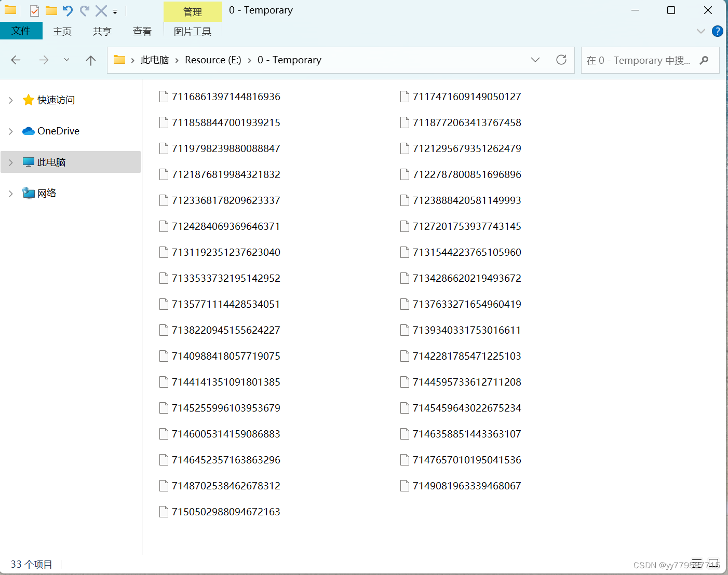
Task: Click in the search 0 - Temporary box
Action: 650,60
